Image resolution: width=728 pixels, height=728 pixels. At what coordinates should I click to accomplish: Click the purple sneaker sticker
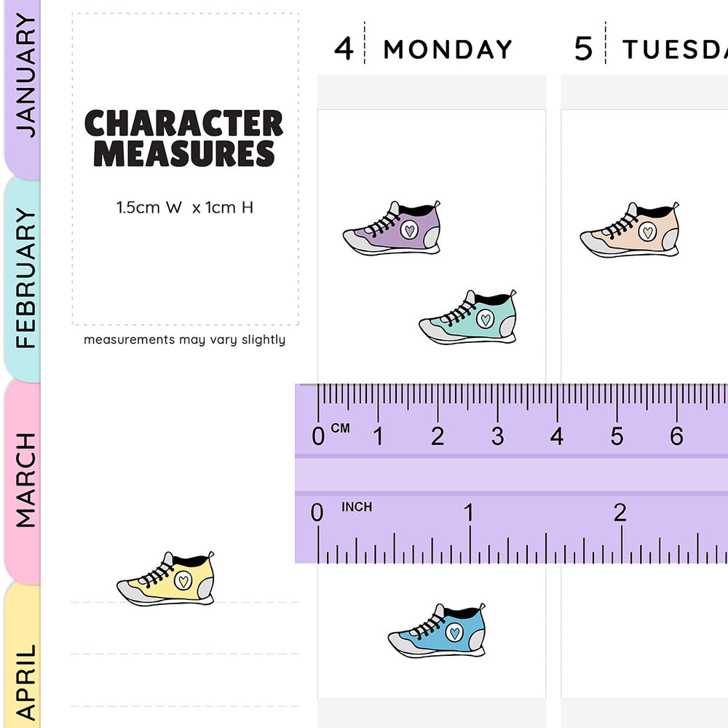tap(392, 229)
